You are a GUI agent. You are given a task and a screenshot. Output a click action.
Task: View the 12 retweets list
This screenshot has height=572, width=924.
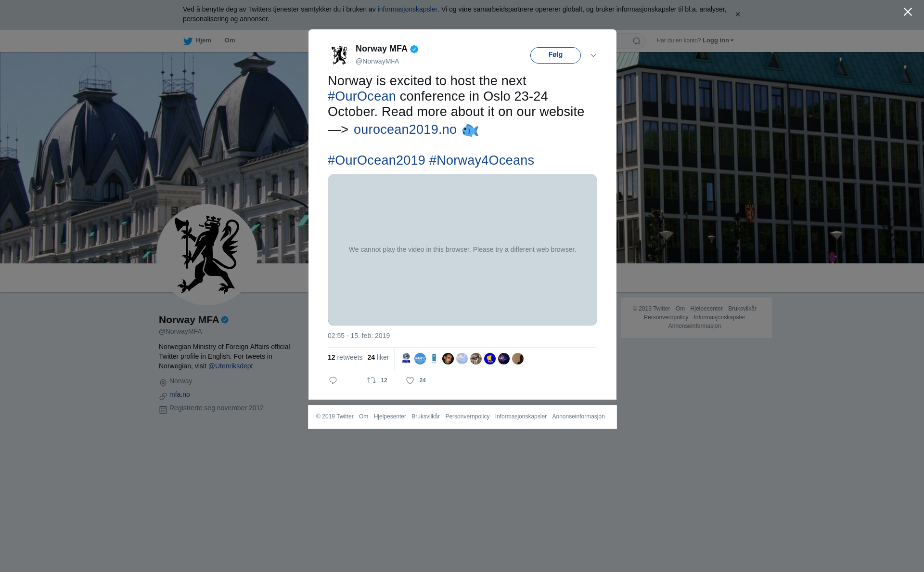345,357
